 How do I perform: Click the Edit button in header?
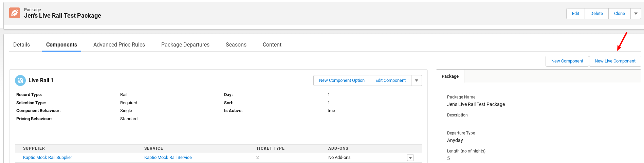pyautogui.click(x=575, y=14)
